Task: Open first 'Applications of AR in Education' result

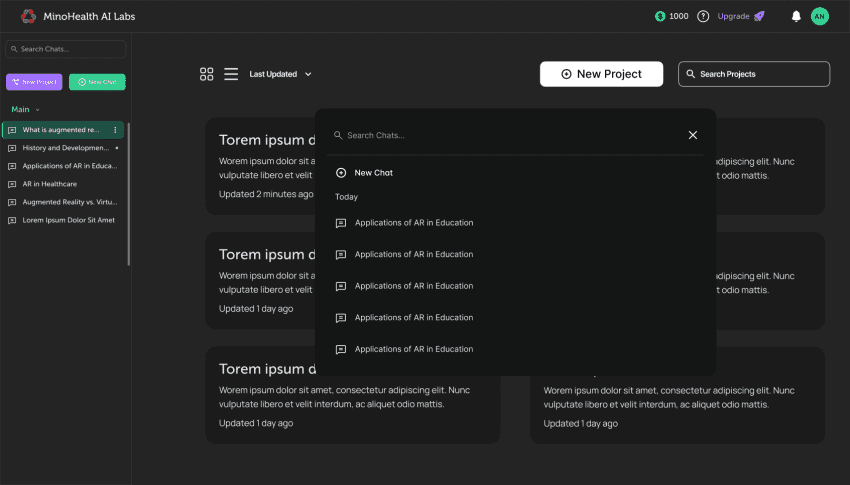Action: tap(404, 223)
